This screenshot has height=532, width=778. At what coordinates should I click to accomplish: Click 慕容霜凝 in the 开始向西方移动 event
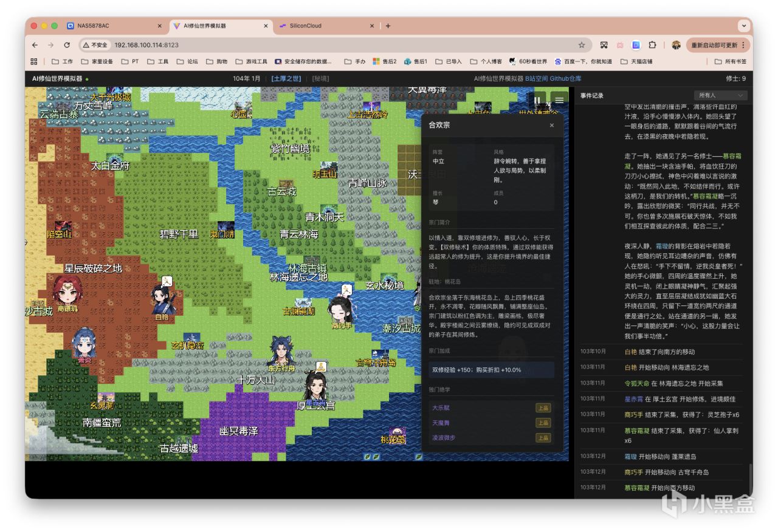tap(637, 488)
